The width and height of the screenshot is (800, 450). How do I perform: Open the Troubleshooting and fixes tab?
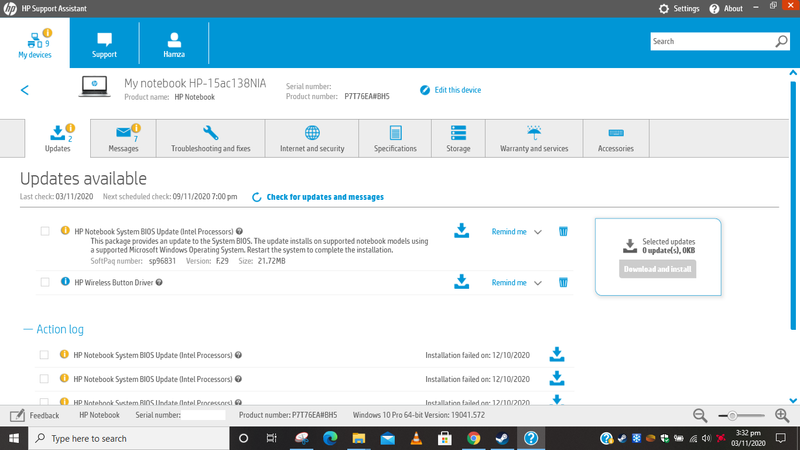[x=211, y=138]
